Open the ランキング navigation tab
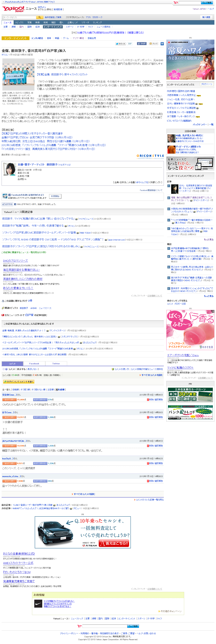Screen dimensions: 216x644 [x=97, y=22]
